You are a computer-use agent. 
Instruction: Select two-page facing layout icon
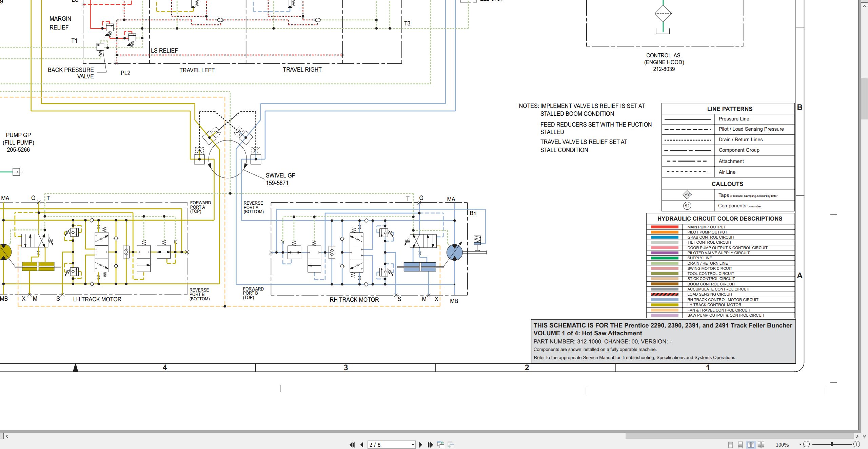pyautogui.click(x=751, y=445)
